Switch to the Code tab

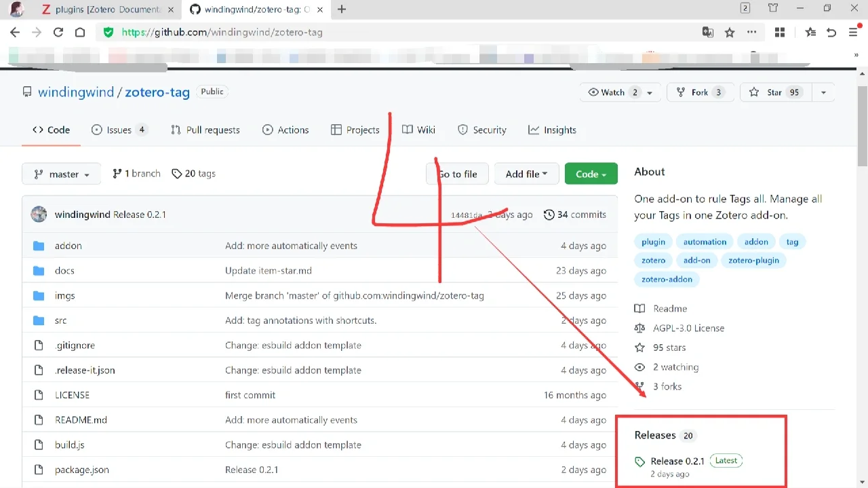click(x=51, y=130)
